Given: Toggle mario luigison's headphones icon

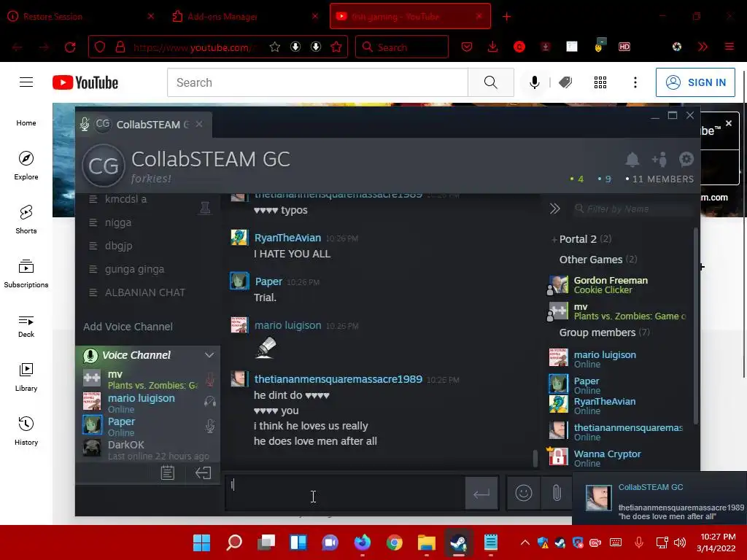Looking at the screenshot, I should [210, 402].
